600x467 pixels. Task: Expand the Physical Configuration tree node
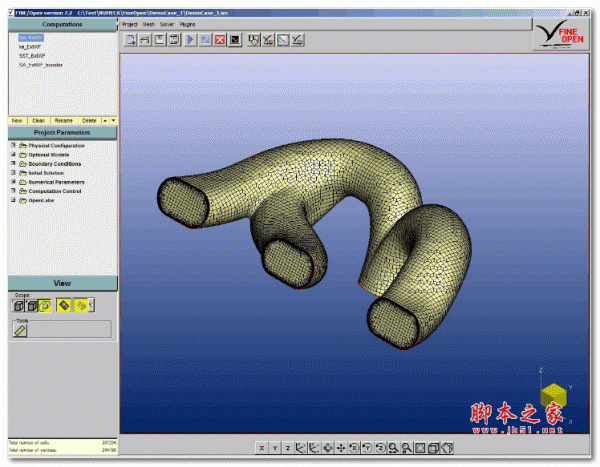(13, 145)
